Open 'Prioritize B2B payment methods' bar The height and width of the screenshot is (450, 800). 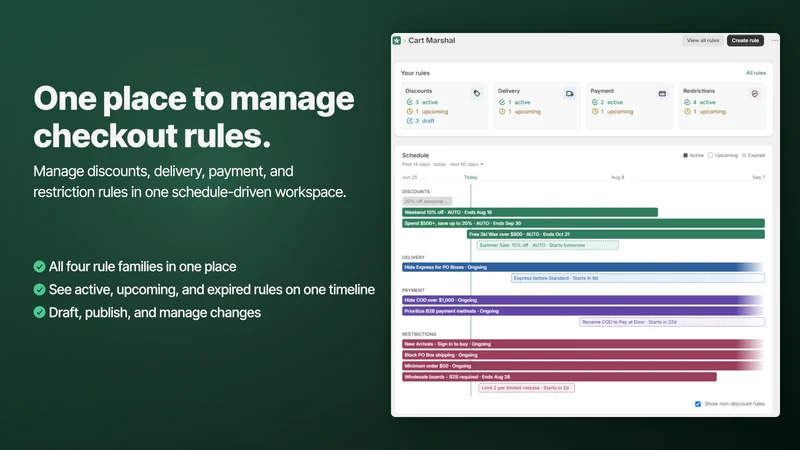click(x=583, y=311)
